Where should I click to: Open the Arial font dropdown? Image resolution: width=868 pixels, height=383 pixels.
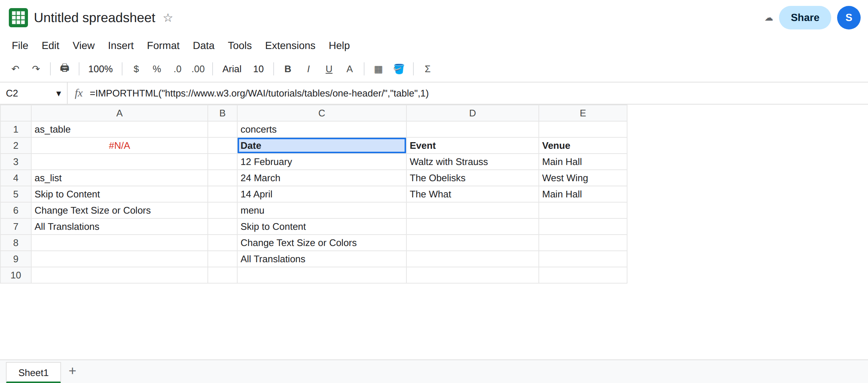click(x=232, y=69)
